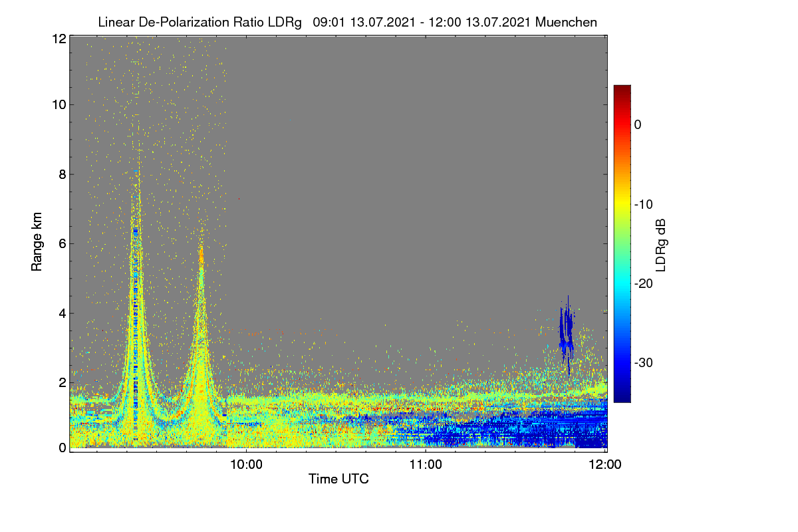
Task: Click the 0 km range tick label
Action: pyautogui.click(x=61, y=448)
